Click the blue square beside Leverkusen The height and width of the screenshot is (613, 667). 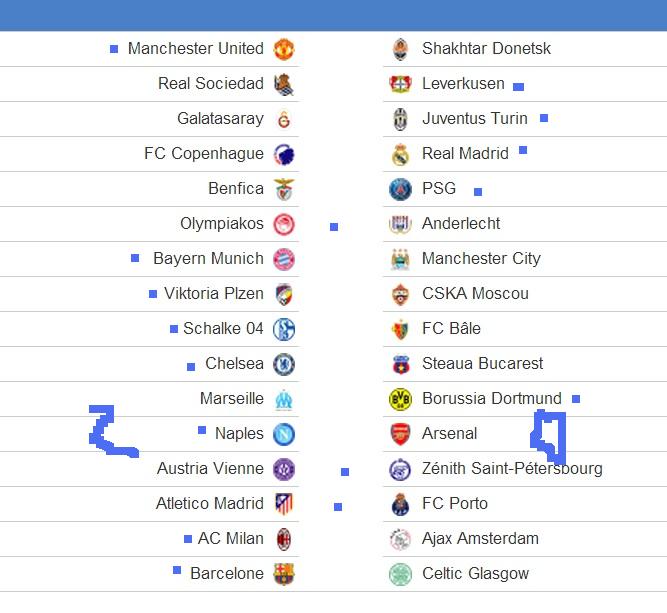pyautogui.click(x=518, y=87)
